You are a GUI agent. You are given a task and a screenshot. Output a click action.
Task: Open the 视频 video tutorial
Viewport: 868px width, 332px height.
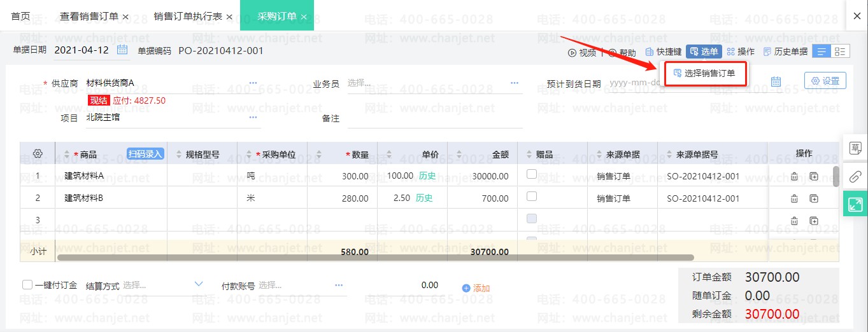click(x=582, y=52)
